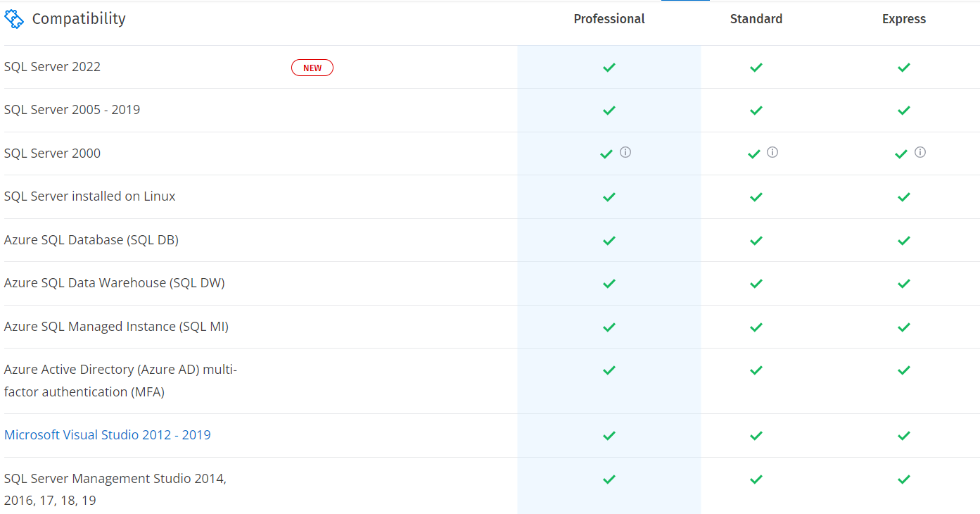The image size is (980, 514).
Task: Select the Express column header
Action: (x=904, y=19)
